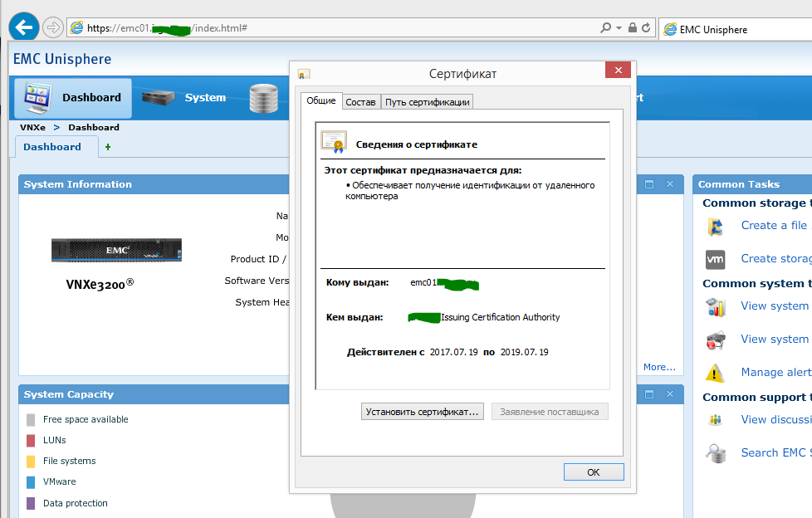Click the System server icon in the toolbar
This screenshot has width=812, height=518.
155,96
